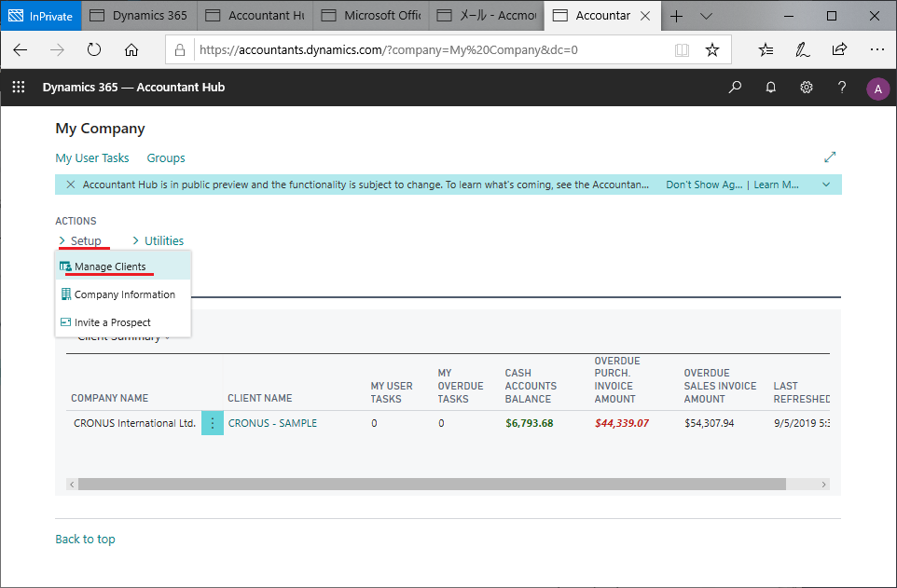This screenshot has height=588, width=897.
Task: Click the horizontal scrollbar thumb of client list
Action: (432, 485)
